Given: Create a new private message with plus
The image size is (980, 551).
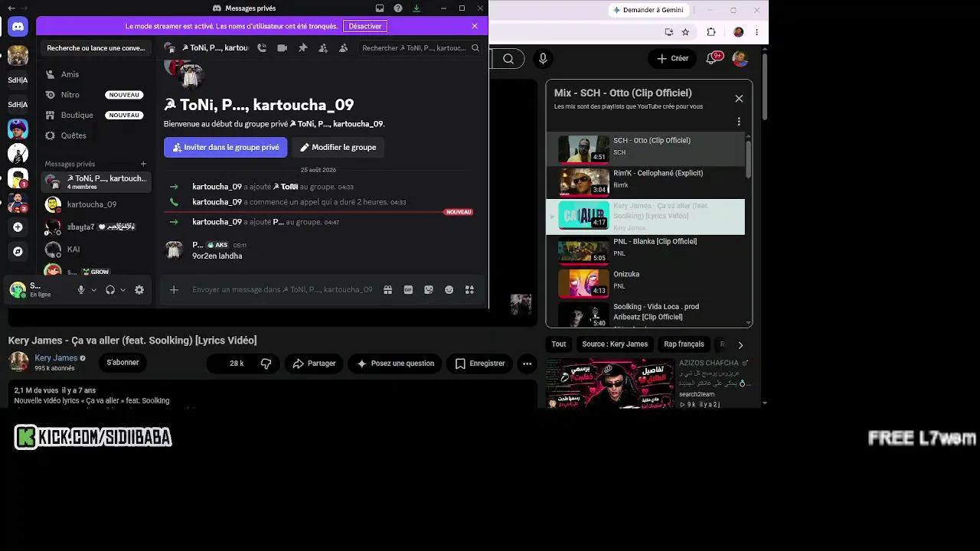Looking at the screenshot, I should tap(143, 164).
